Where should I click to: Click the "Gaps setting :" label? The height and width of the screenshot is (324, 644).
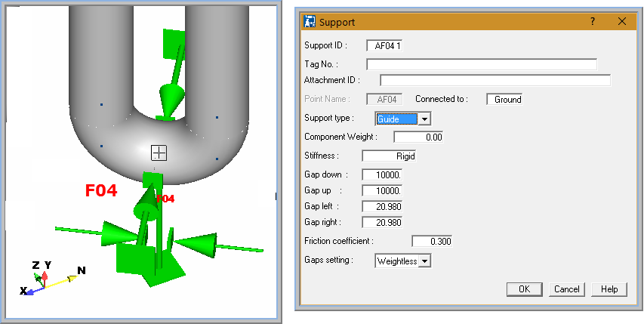point(328,261)
